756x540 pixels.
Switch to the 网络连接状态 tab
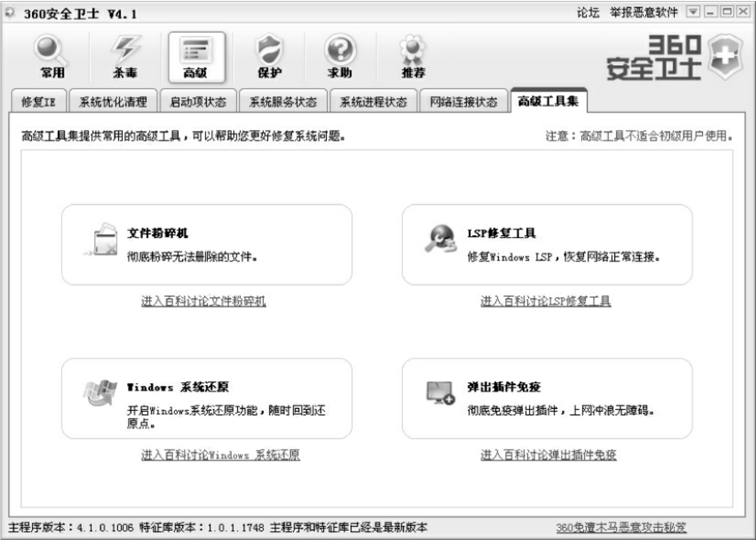pyautogui.click(x=463, y=102)
